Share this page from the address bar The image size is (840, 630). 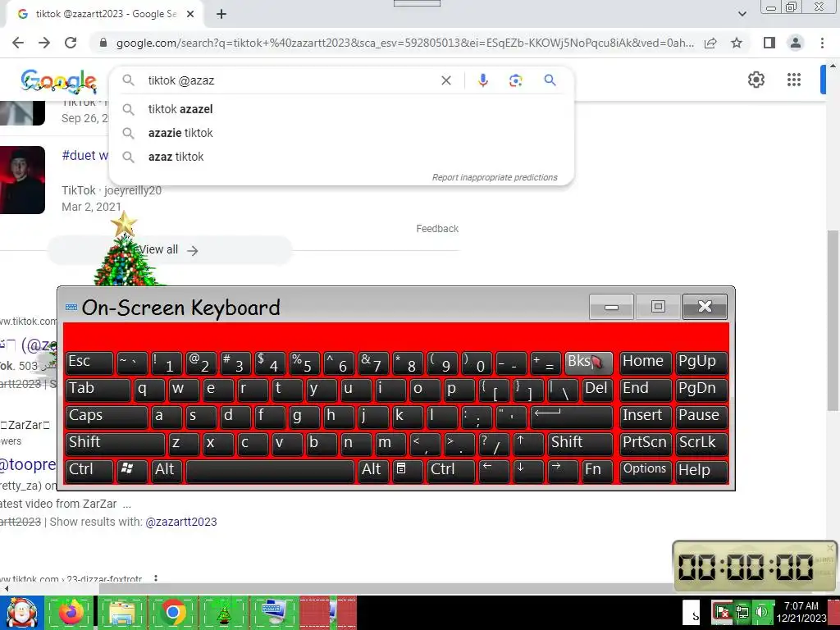[710, 43]
